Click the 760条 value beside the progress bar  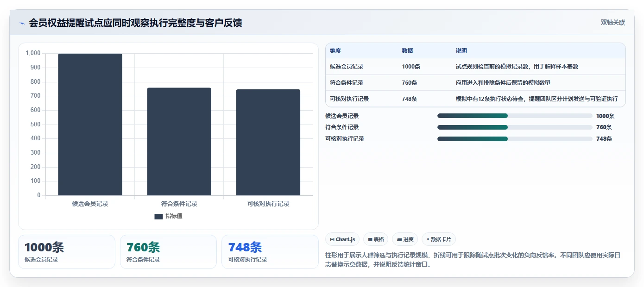click(604, 127)
